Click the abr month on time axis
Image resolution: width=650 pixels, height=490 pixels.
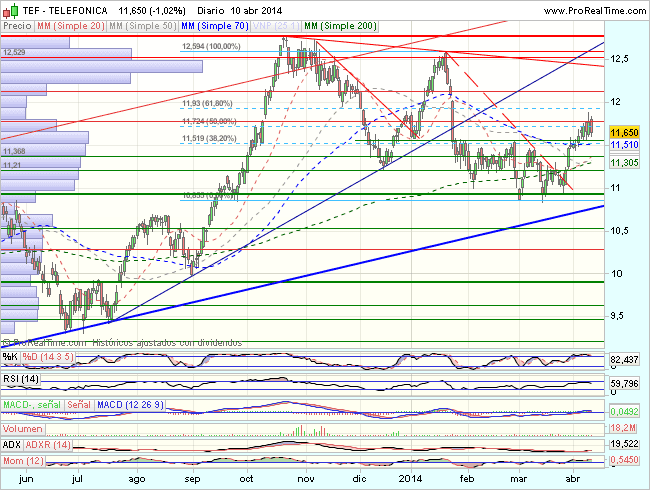(573, 479)
